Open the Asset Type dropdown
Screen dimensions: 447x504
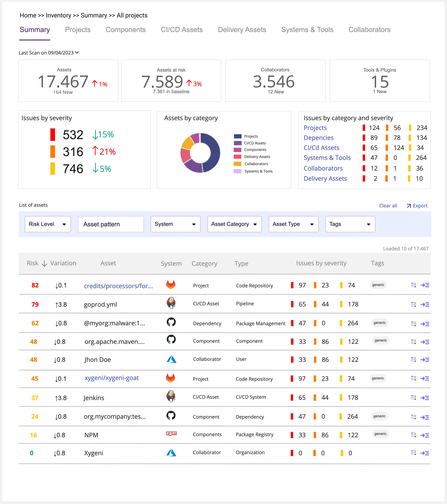coord(294,224)
